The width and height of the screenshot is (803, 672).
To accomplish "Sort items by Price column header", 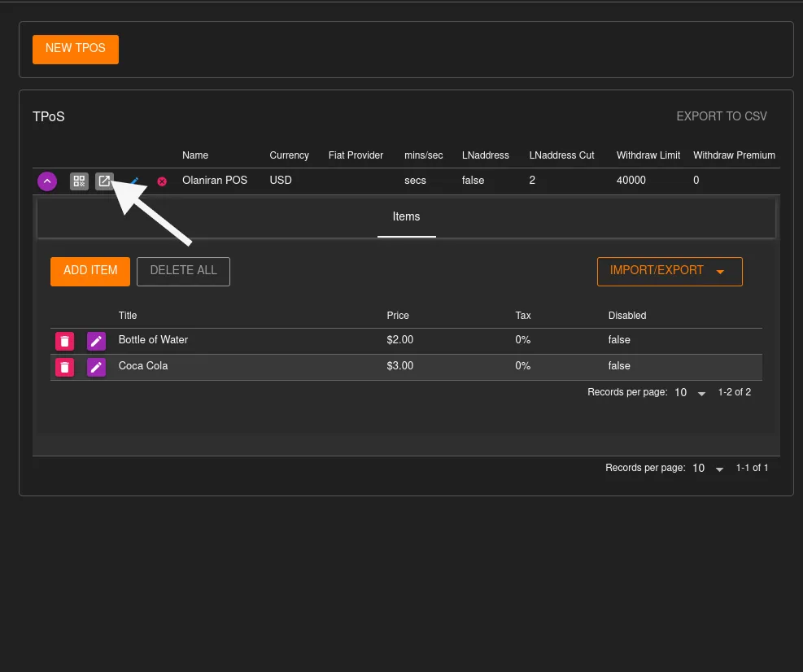I will point(398,316).
